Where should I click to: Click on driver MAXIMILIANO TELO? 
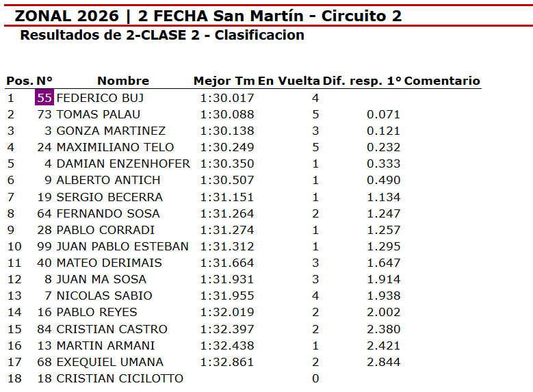click(x=115, y=147)
